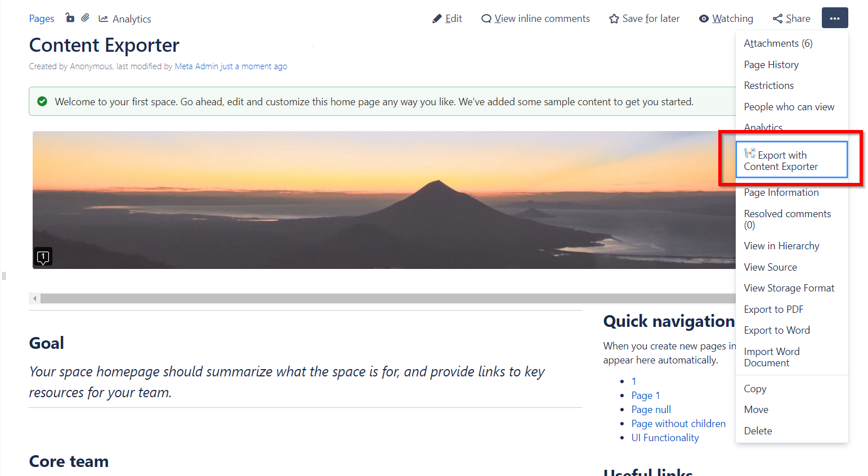Open the Pages breadcrumb link

click(42, 19)
